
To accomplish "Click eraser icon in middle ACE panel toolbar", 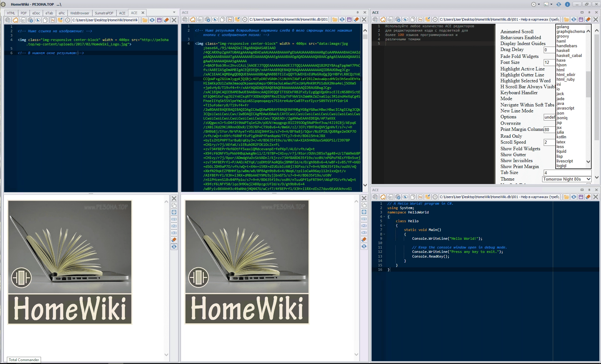I will [x=357, y=19].
